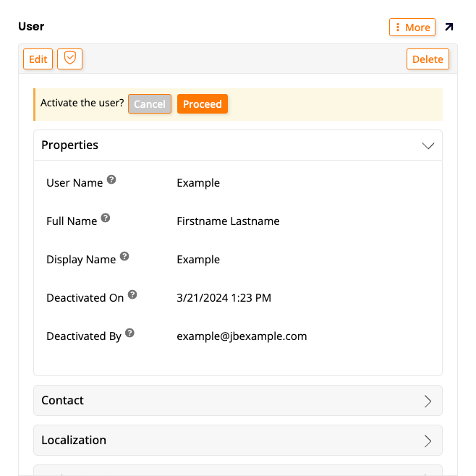Screen dimensions: 476x476
Task: Proceed with activating the user
Action: click(x=203, y=104)
